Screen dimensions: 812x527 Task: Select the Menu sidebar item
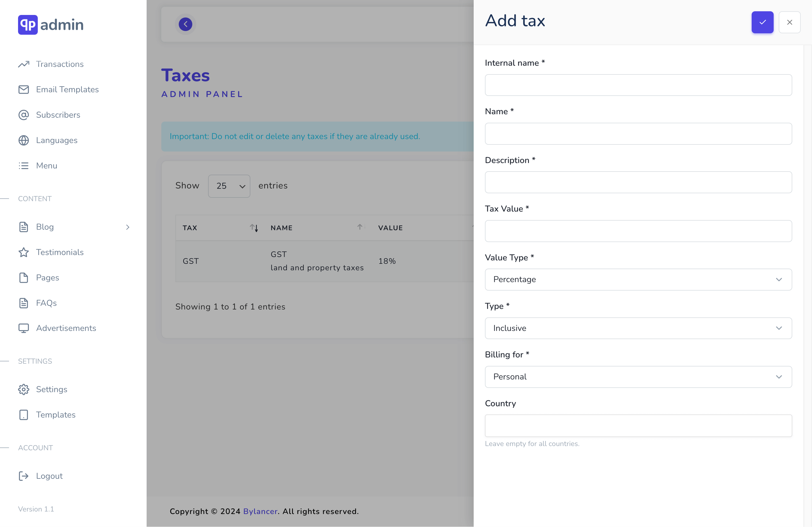(x=47, y=166)
